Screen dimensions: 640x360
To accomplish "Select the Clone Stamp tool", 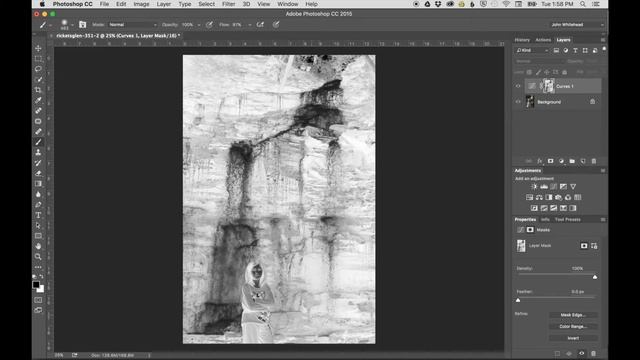I will 38,152.
